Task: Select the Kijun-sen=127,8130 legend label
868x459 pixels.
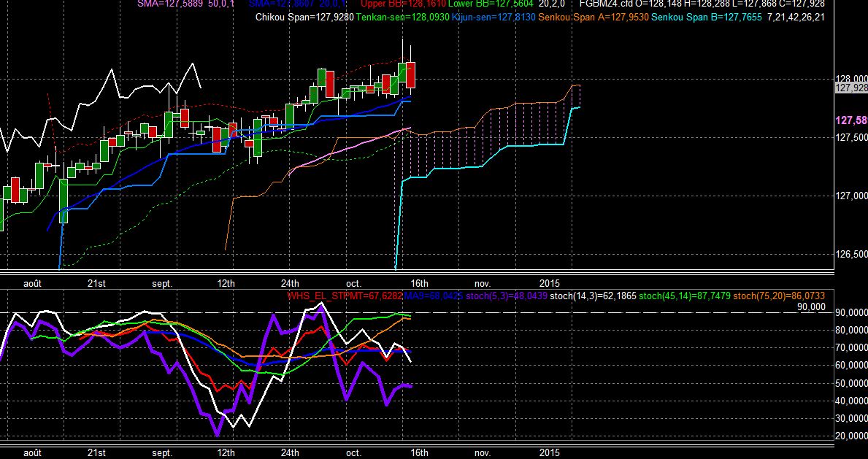Action: click(493, 18)
